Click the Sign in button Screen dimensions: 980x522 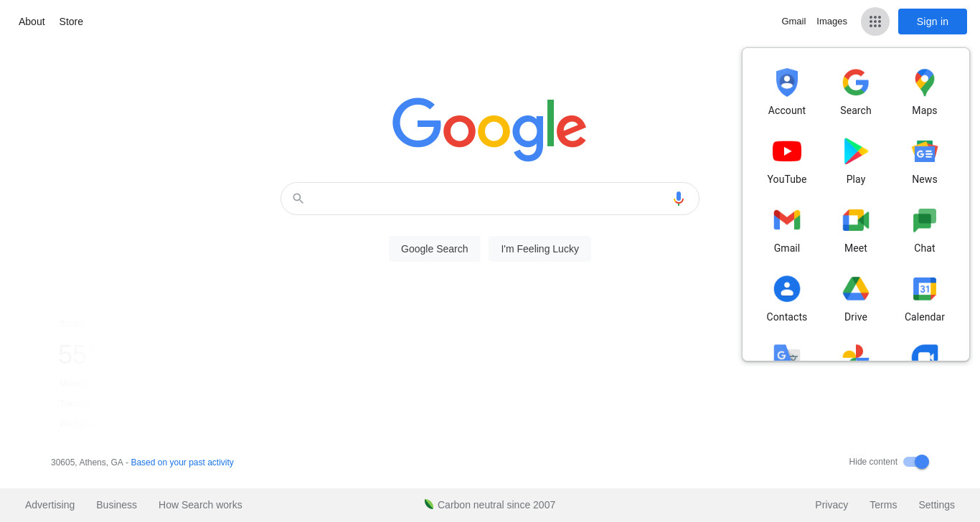pyautogui.click(x=933, y=22)
